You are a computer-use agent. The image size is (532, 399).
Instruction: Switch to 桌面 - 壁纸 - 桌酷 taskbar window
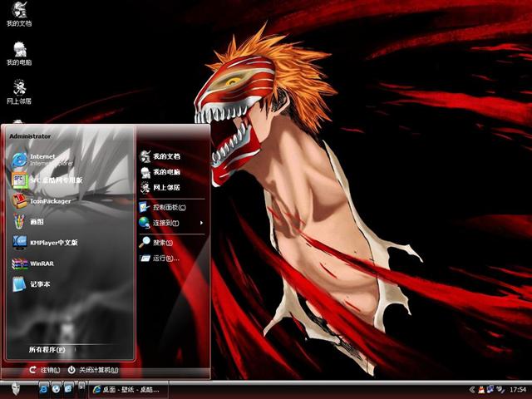click(x=128, y=390)
